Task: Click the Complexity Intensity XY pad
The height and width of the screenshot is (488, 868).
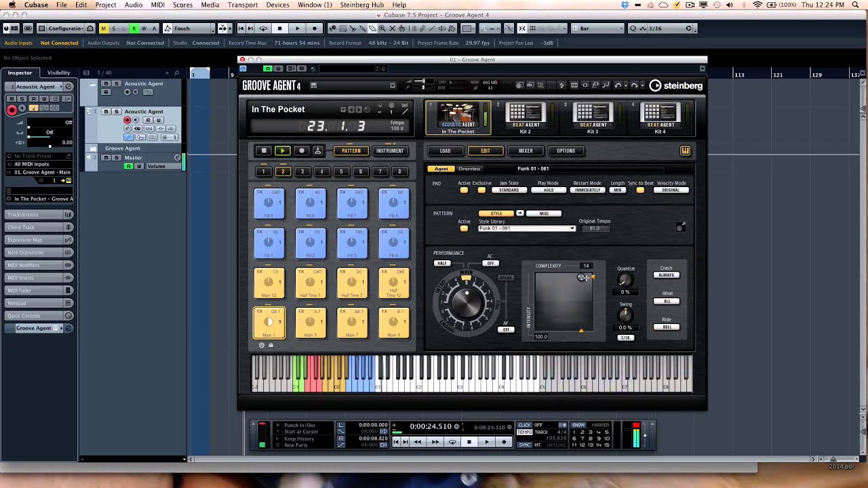Action: (564, 301)
